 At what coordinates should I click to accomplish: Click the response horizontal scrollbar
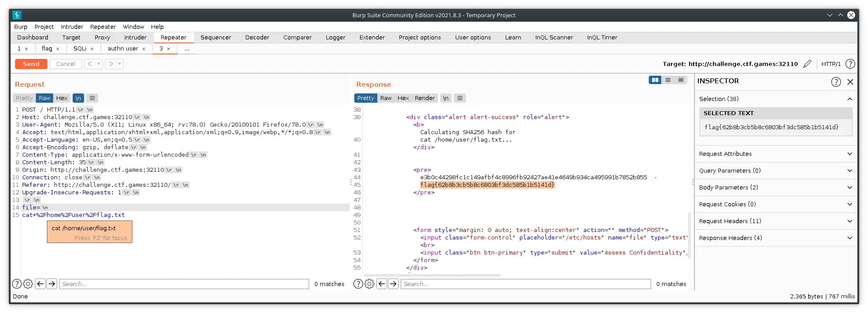[432, 275]
